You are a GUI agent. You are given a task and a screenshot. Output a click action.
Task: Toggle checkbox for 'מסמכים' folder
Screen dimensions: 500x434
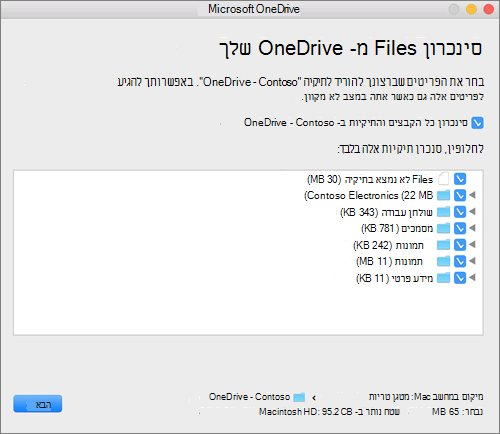point(460,228)
